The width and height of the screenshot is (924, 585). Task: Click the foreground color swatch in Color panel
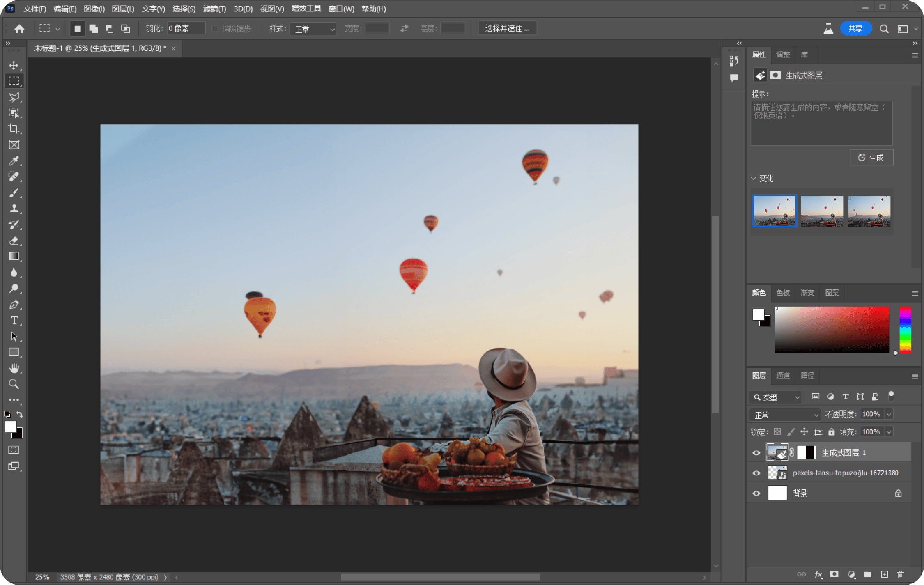coord(758,314)
